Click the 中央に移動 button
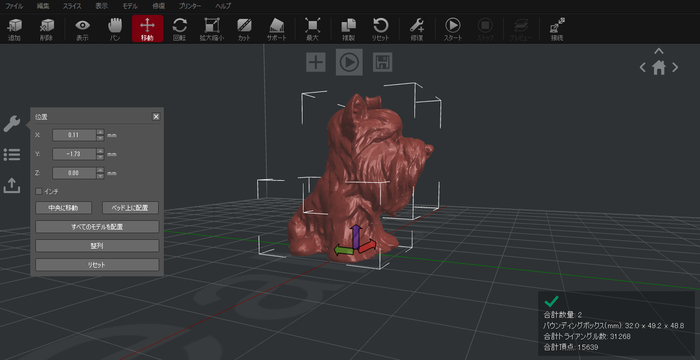Screen dimensions: 700x360 pyautogui.click(x=63, y=208)
